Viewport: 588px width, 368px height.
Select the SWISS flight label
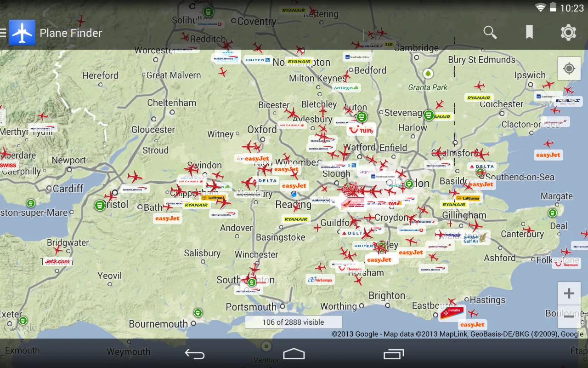[x=8, y=165]
